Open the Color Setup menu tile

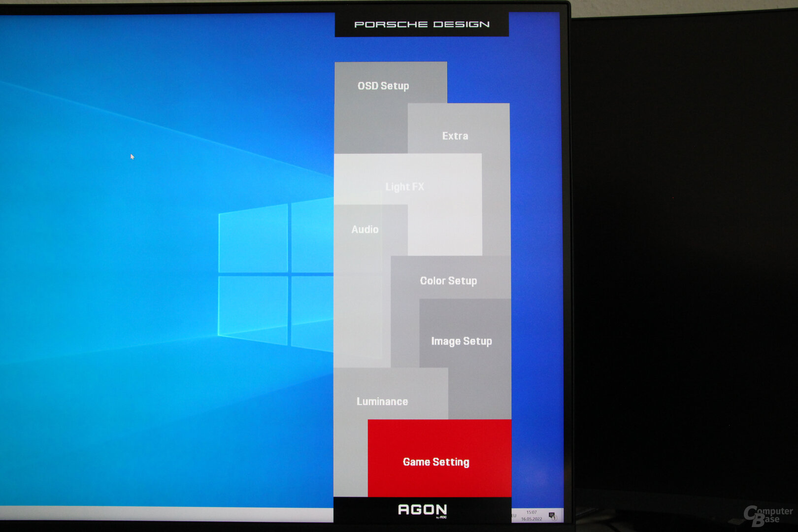(449, 281)
